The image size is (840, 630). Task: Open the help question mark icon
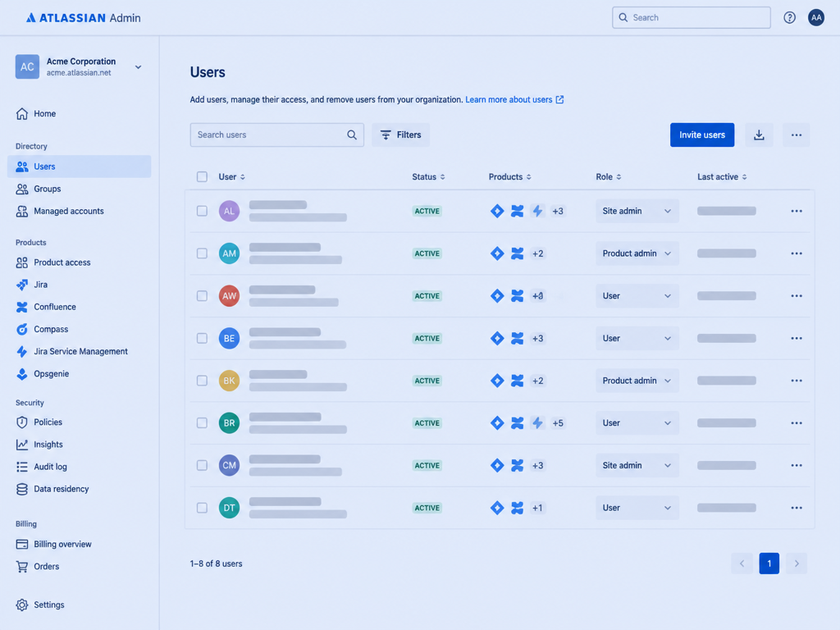pyautogui.click(x=789, y=18)
